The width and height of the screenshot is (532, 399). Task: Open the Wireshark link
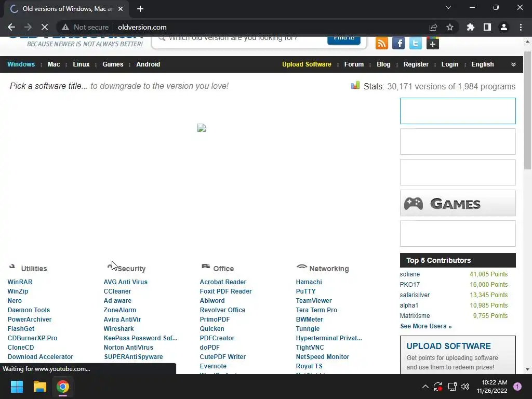coord(119,329)
